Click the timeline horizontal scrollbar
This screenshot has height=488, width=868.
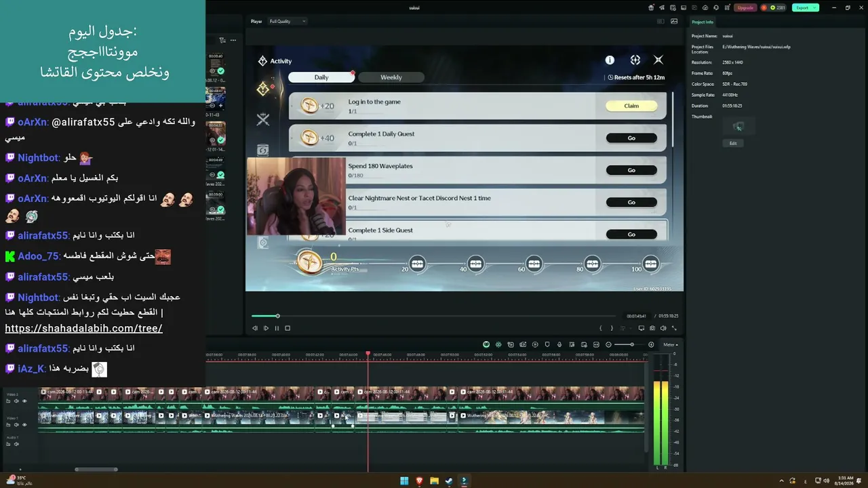[96, 469]
